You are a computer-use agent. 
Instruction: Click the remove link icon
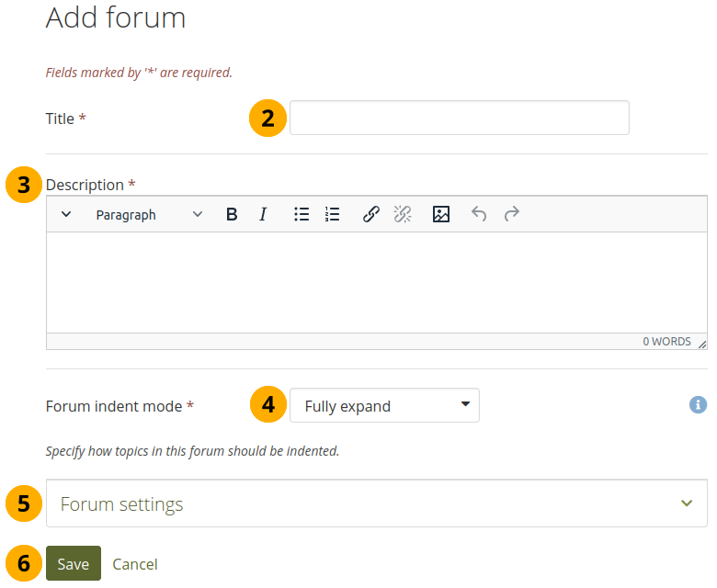tap(403, 214)
